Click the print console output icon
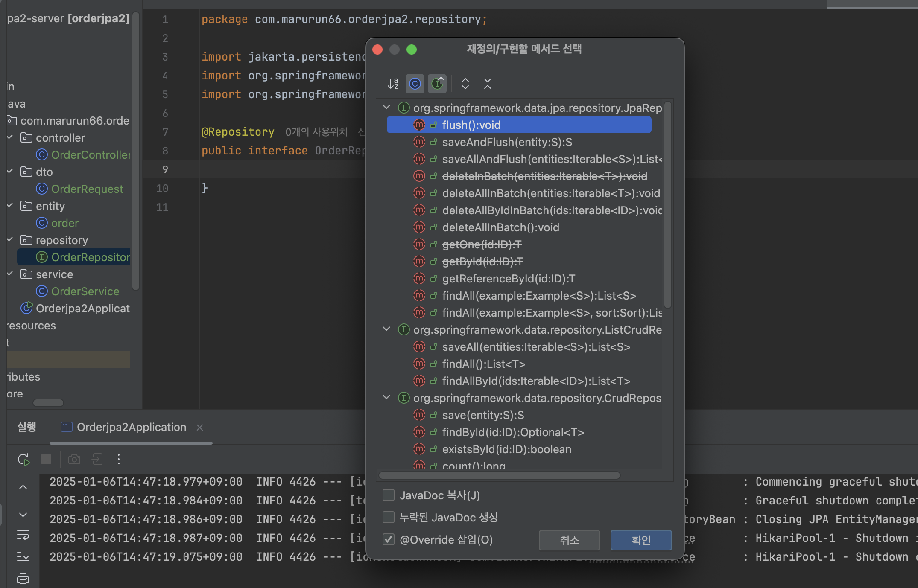Viewport: 918px width, 588px height. (23, 579)
